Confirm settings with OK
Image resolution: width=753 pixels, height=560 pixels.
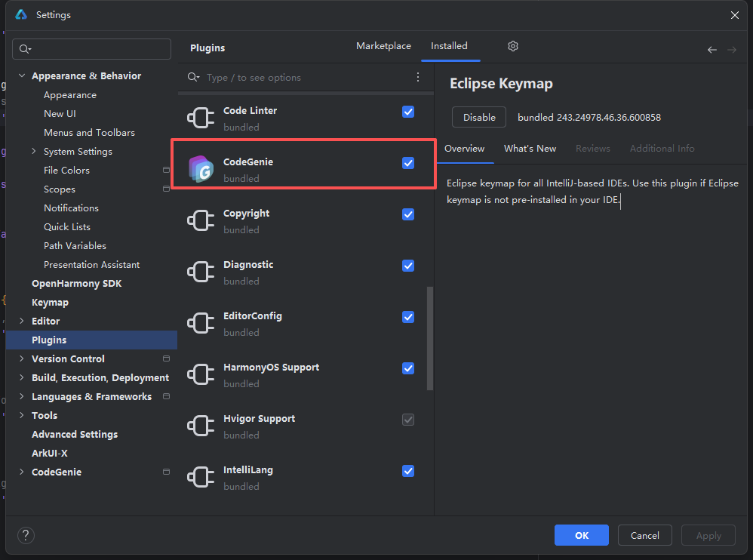point(582,535)
